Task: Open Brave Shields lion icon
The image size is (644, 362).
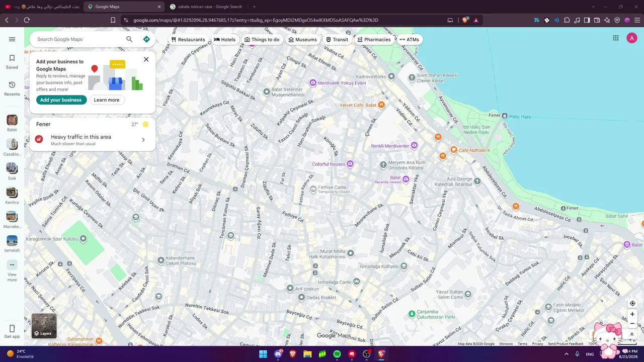Action: (x=465, y=20)
